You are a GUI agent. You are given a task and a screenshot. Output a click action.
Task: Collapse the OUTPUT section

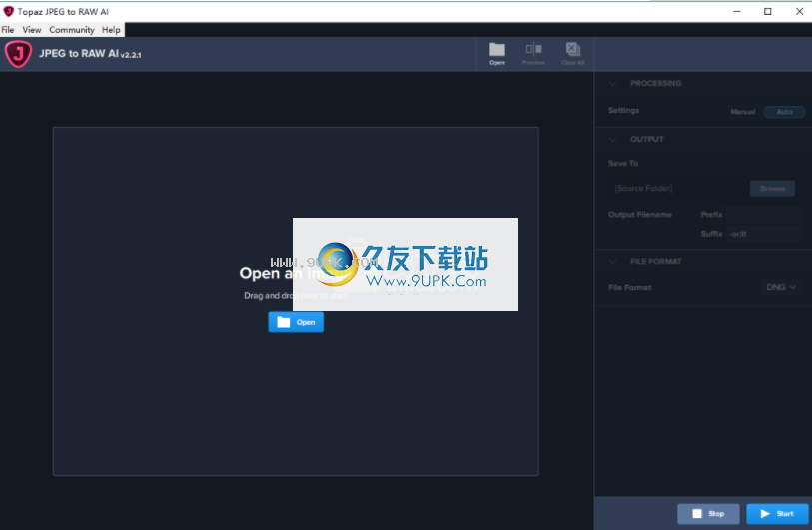click(612, 139)
